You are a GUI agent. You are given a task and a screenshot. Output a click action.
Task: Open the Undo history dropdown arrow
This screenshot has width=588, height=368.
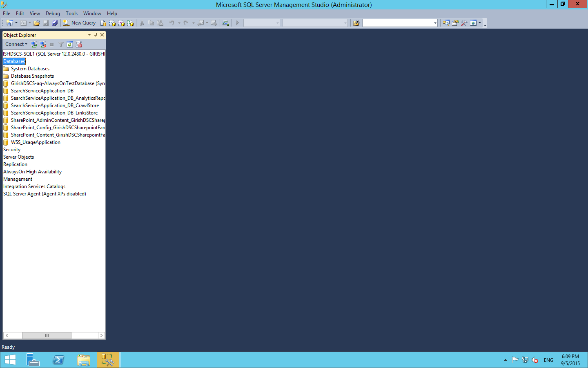(179, 23)
